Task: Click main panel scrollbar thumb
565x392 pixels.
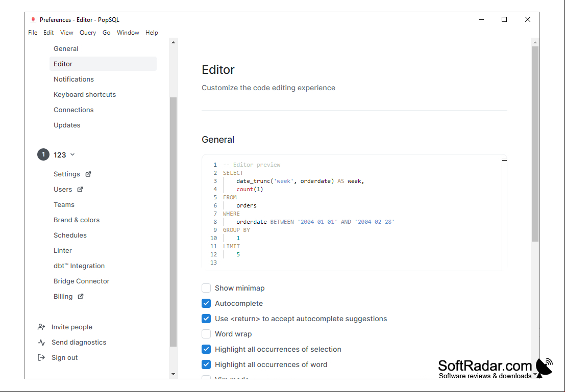Action: tap(535, 144)
